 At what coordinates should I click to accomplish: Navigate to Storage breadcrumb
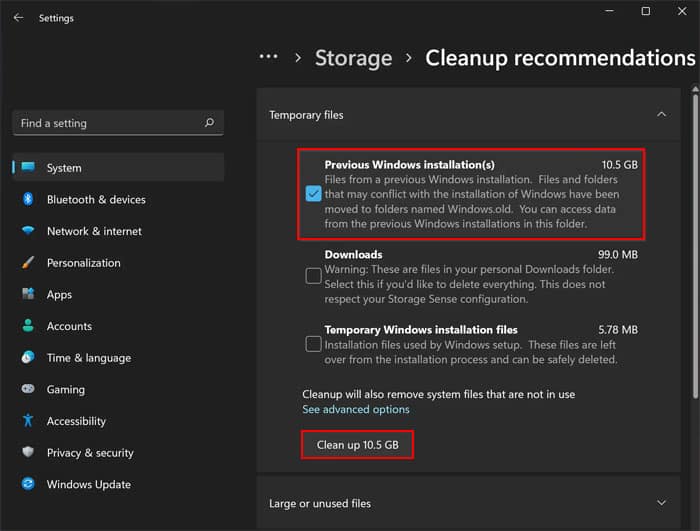[354, 58]
